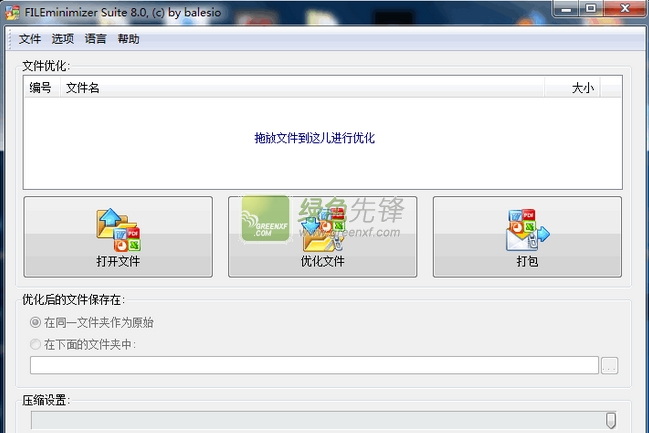Click the 大小 column header
Screen dimensions: 649x433
tap(572, 88)
